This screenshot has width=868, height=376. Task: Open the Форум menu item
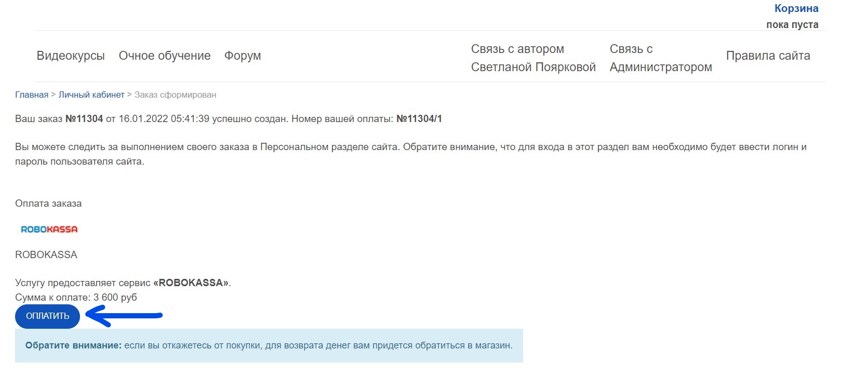coord(243,56)
